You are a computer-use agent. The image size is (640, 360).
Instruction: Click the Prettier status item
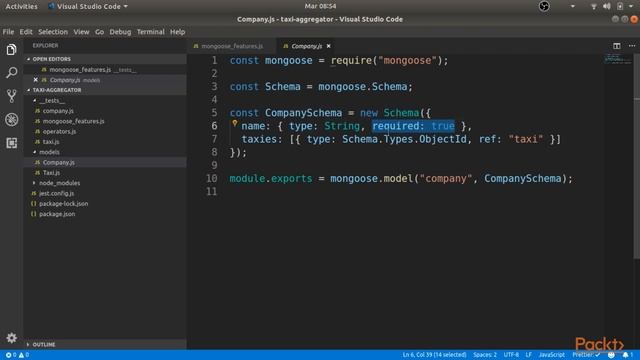coord(586,355)
